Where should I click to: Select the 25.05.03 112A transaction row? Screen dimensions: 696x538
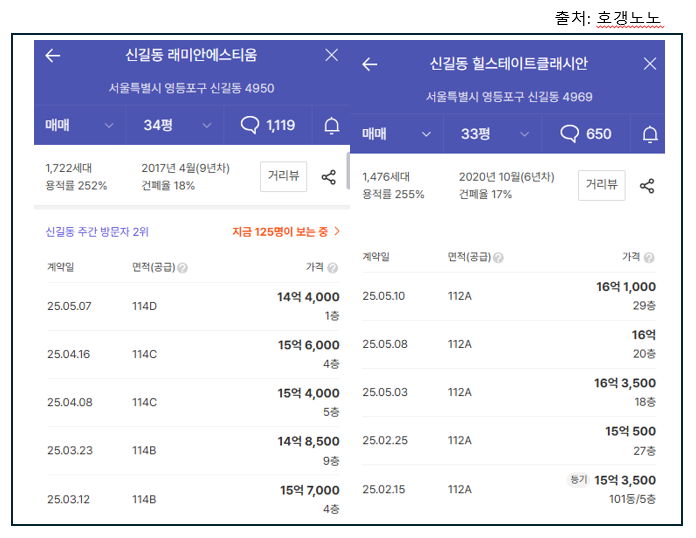(509, 392)
